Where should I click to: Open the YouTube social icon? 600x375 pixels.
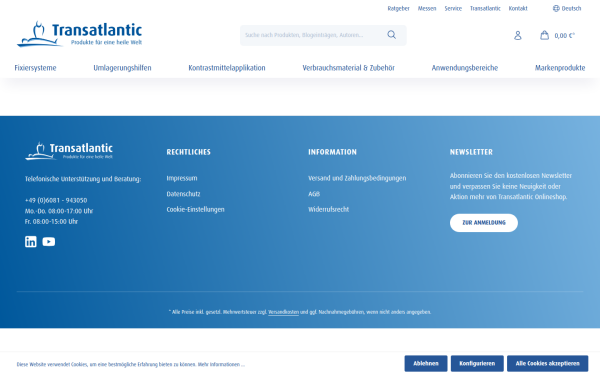click(49, 241)
